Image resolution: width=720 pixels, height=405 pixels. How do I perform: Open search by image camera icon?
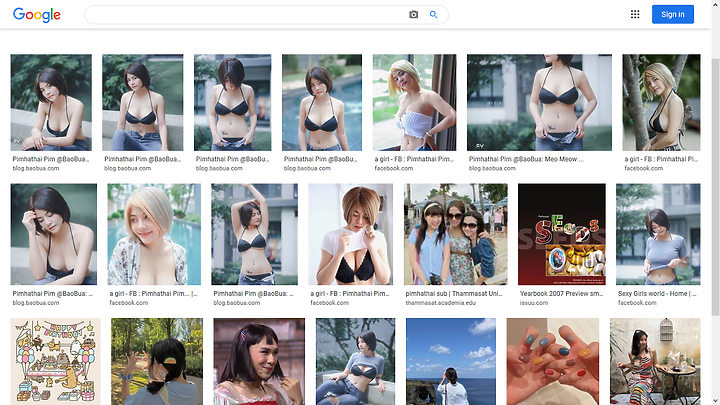click(414, 15)
